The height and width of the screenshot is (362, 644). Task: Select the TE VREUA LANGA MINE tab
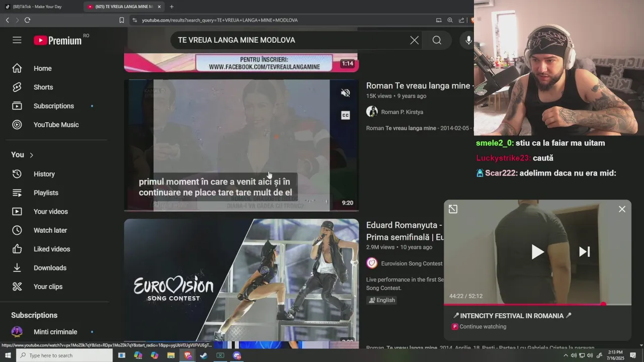[123, 7]
